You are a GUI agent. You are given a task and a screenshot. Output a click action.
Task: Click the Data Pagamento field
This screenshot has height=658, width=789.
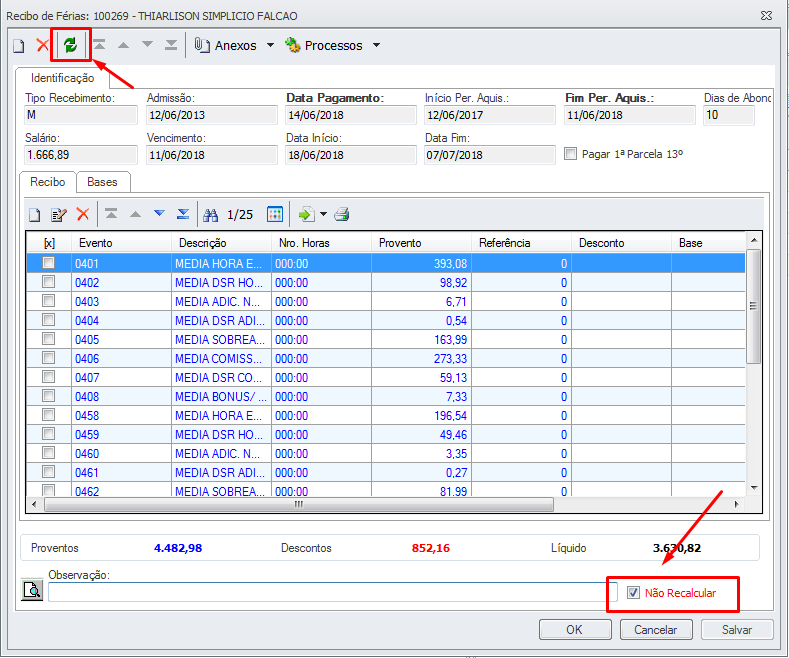coord(350,115)
